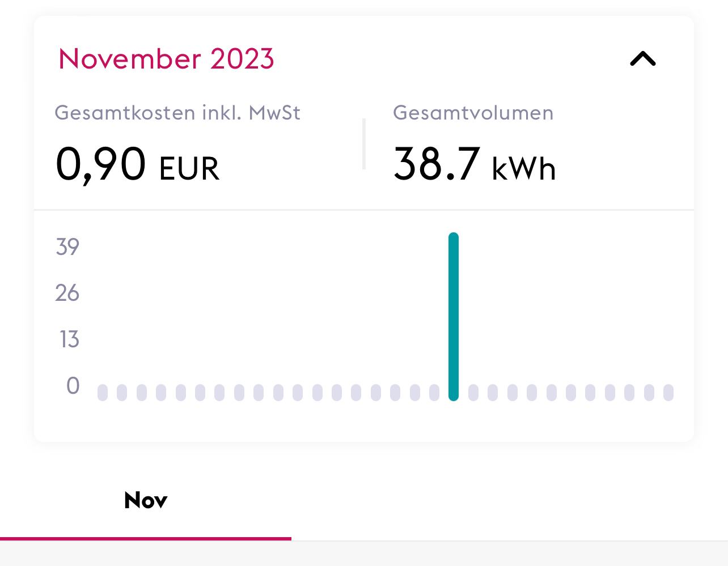This screenshot has width=728, height=566.
Task: Click the 39 label on the chart axis
Action: (67, 247)
